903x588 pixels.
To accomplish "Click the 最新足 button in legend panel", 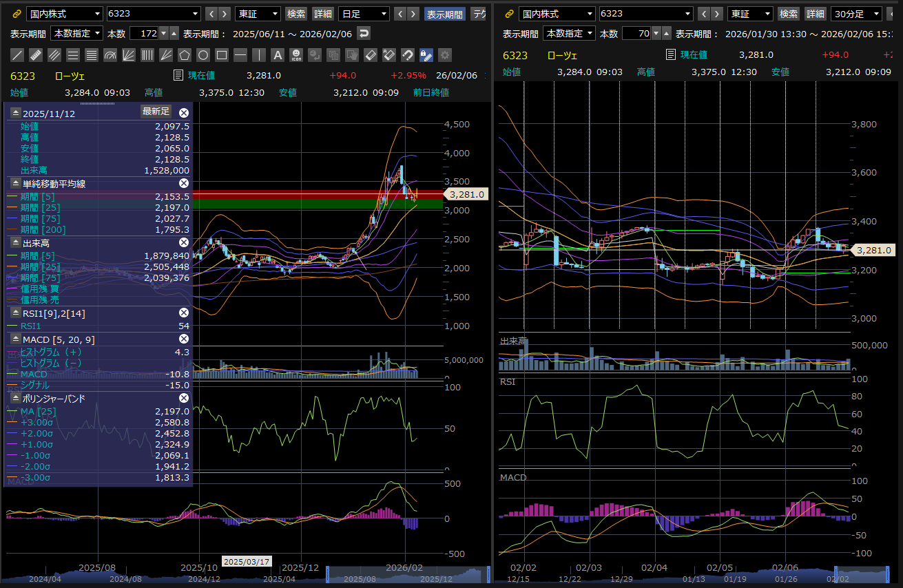I will point(156,112).
